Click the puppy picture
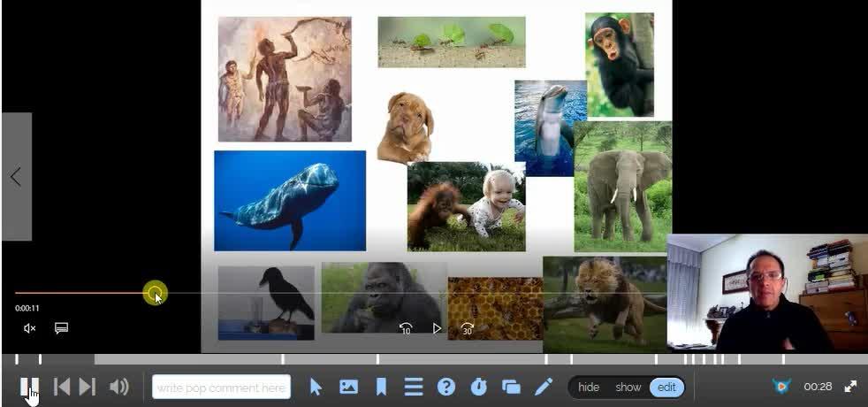Screen dimensions: 868x407 click(407, 128)
